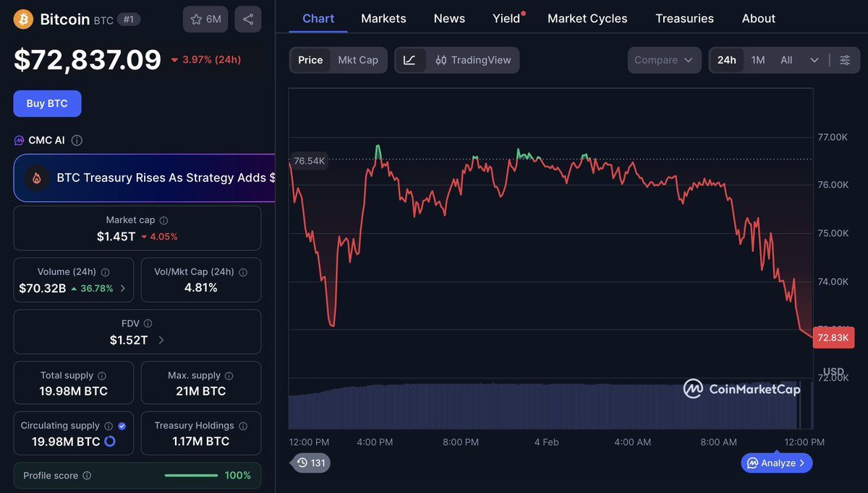Viewport: 868px width, 493px height.
Task: Open the share icon button
Action: click(248, 20)
